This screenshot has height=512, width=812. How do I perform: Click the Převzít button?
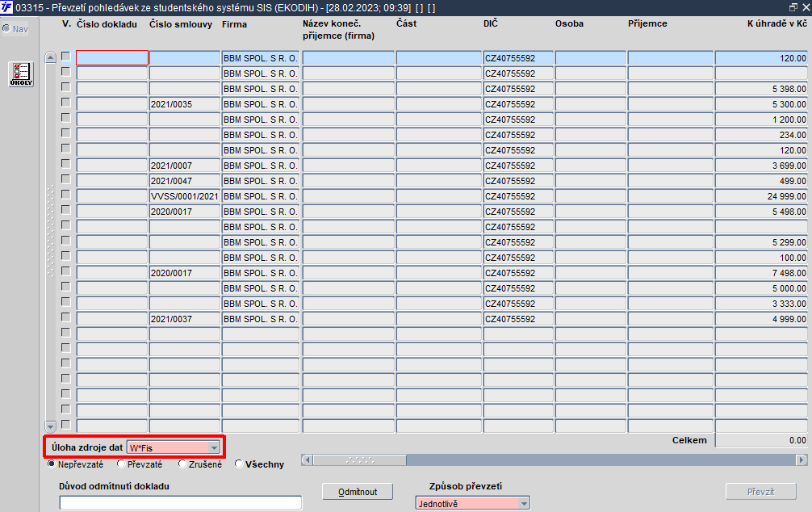(760, 492)
